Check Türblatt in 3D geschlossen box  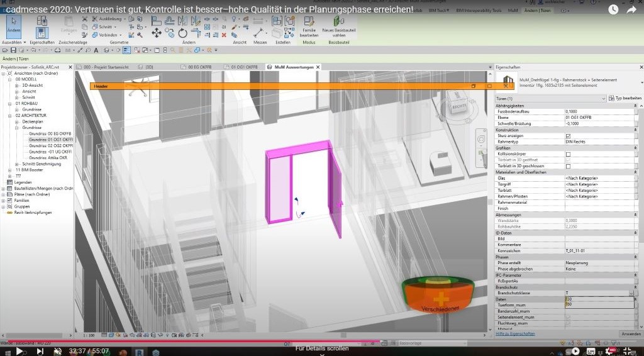568,166
